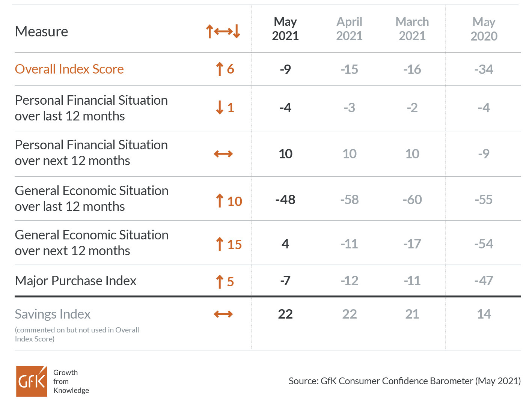Screen dimensions: 532x415
Task: Click the up arrow showing 10 change
Action: (220, 201)
